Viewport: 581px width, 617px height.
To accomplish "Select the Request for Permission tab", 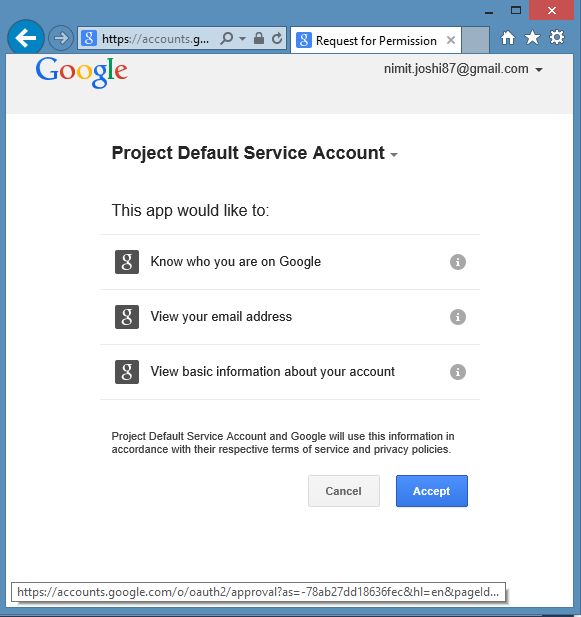I will coord(376,40).
